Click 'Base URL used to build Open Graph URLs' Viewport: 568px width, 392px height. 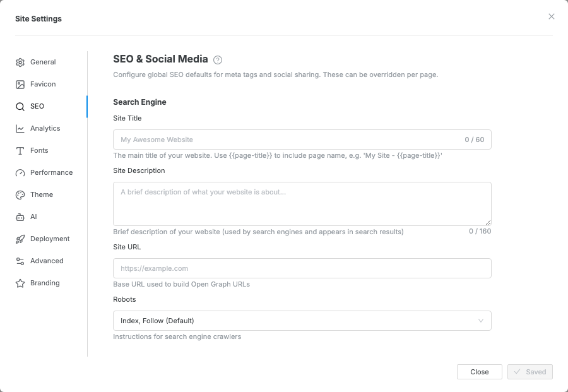(x=181, y=285)
